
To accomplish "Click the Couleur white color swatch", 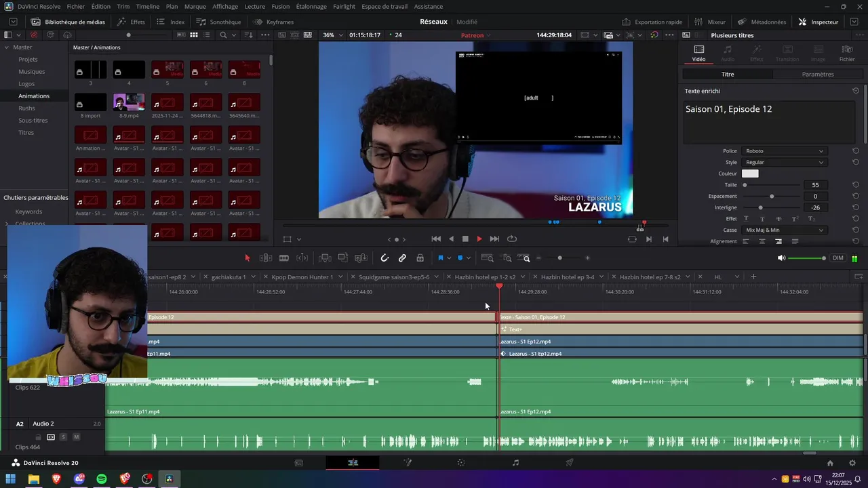I will click(x=750, y=174).
